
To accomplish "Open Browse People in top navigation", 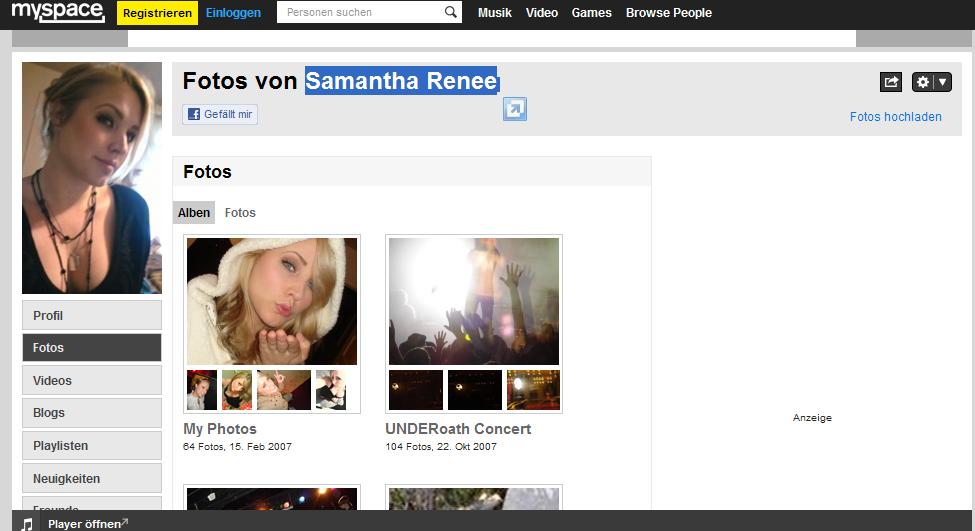I will [668, 12].
